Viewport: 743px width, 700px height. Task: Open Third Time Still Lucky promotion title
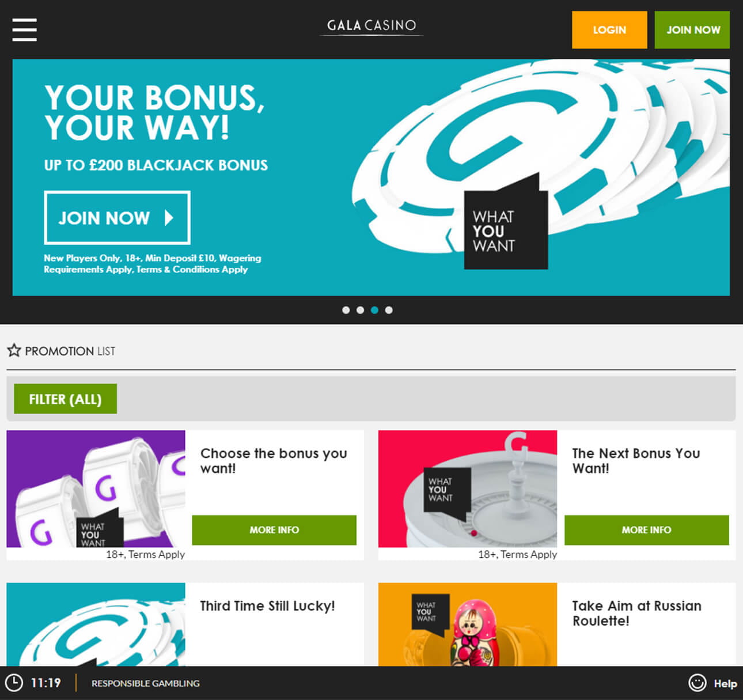tap(267, 606)
